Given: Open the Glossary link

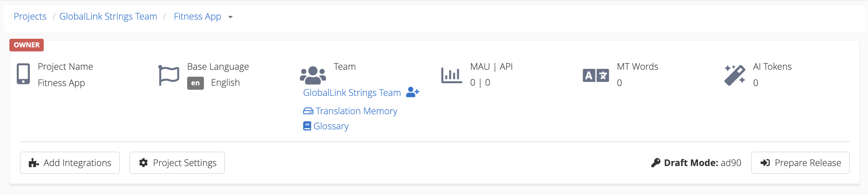Looking at the screenshot, I should (x=331, y=126).
